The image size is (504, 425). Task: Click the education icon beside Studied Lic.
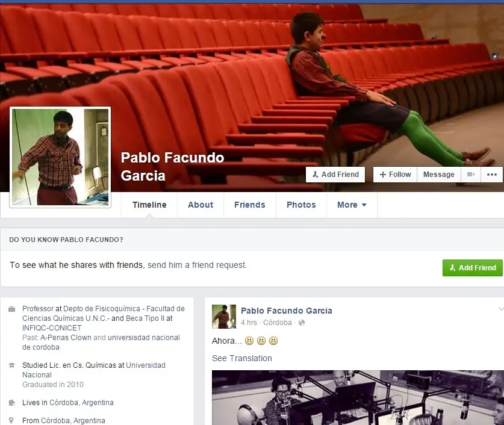click(11, 365)
